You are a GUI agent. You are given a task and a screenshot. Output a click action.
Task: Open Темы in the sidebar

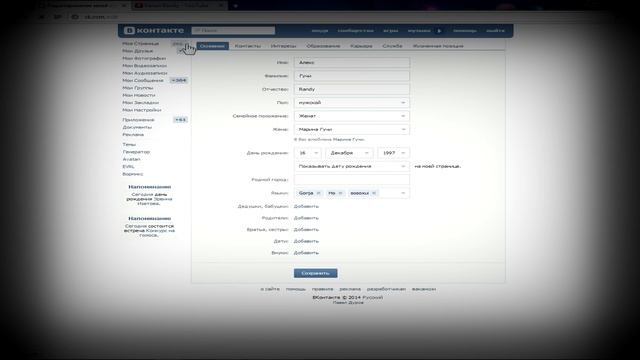pos(129,144)
